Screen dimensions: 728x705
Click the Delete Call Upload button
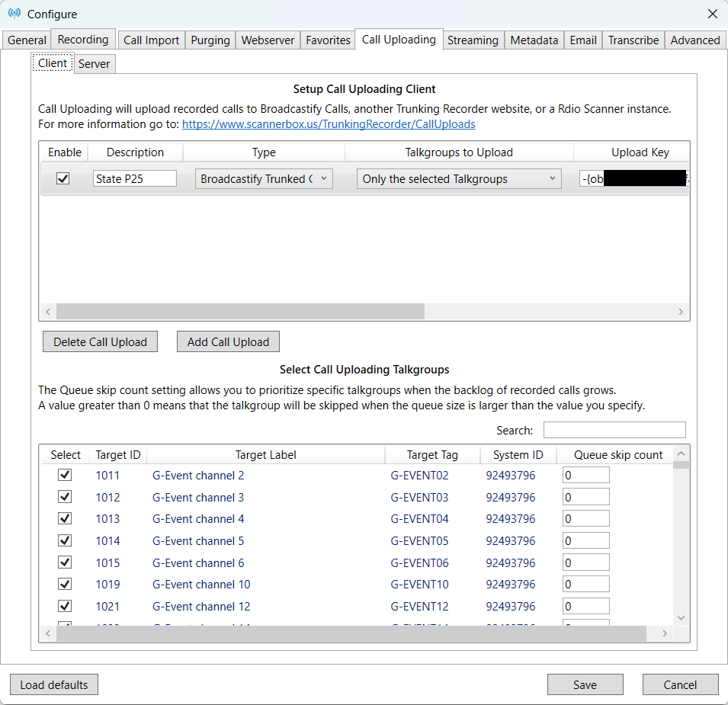tap(100, 341)
